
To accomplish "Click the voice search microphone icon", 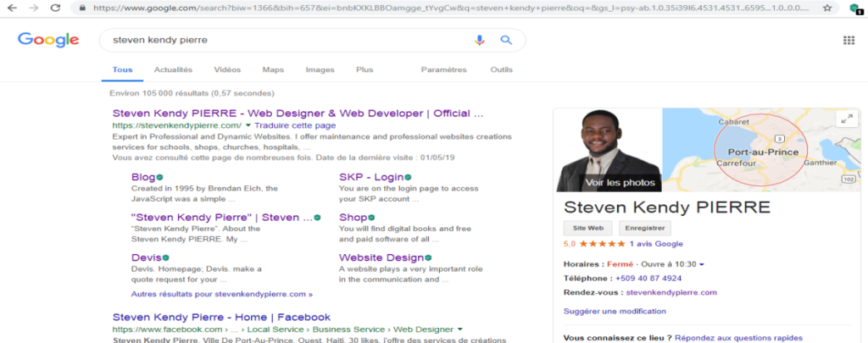I will [480, 40].
